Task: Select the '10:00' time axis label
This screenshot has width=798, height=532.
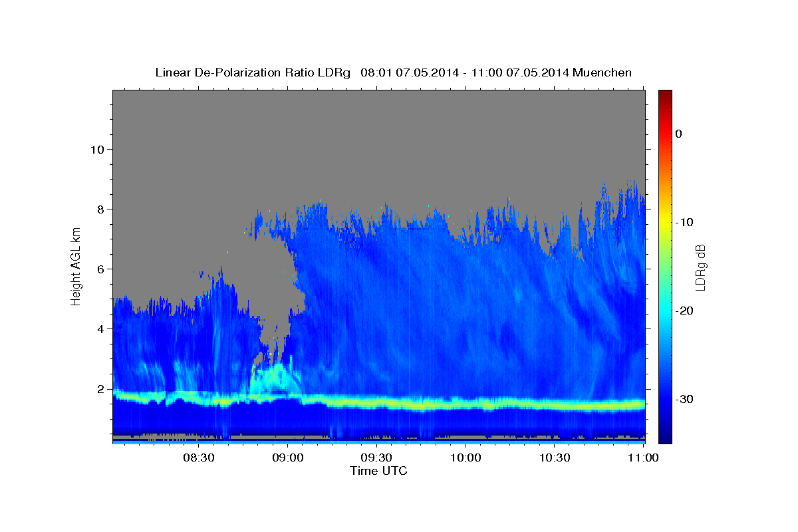Action: pos(465,458)
